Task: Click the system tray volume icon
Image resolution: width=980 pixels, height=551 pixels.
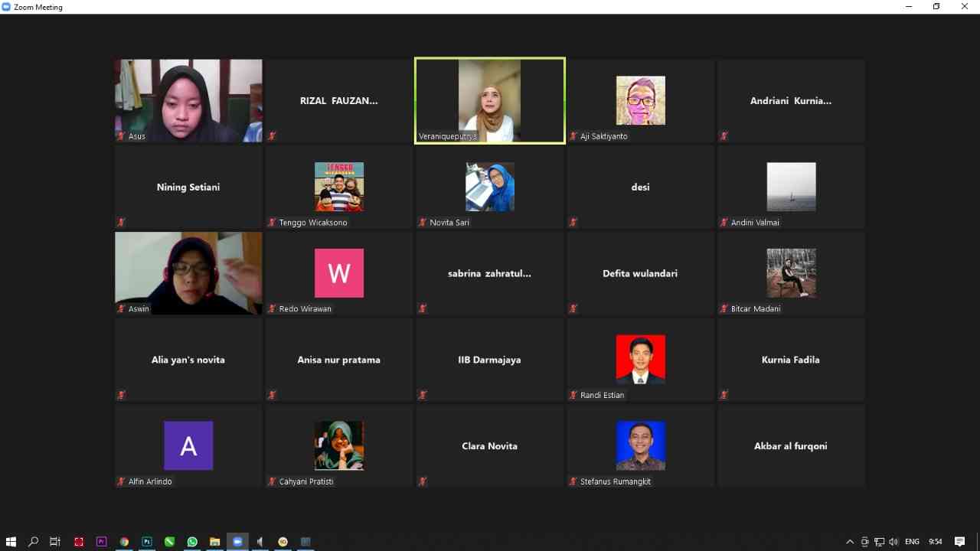Action: 893,542
